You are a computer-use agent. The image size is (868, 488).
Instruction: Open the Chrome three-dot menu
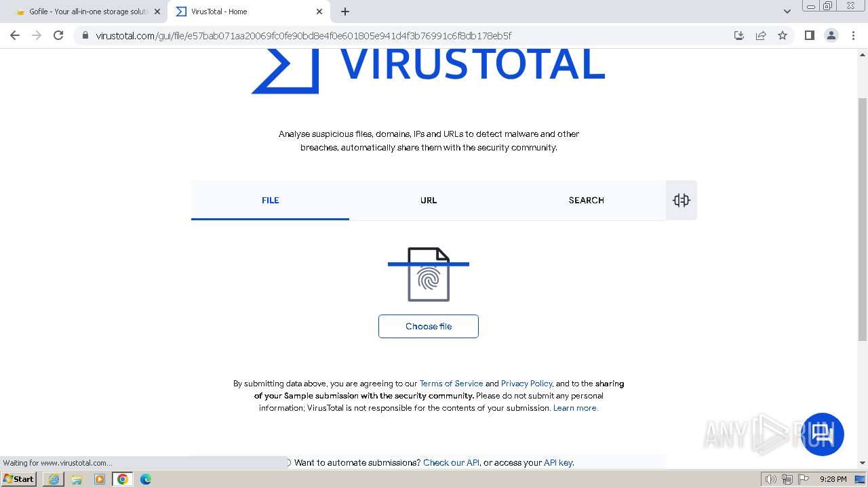point(853,35)
